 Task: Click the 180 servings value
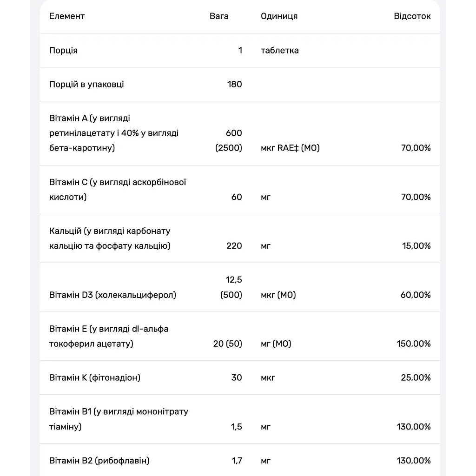pos(234,85)
